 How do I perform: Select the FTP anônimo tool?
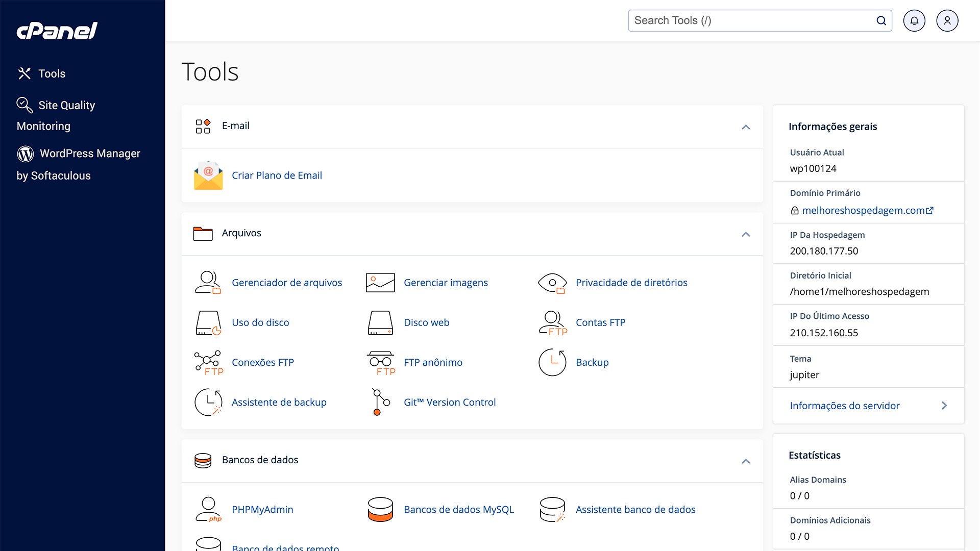click(433, 362)
